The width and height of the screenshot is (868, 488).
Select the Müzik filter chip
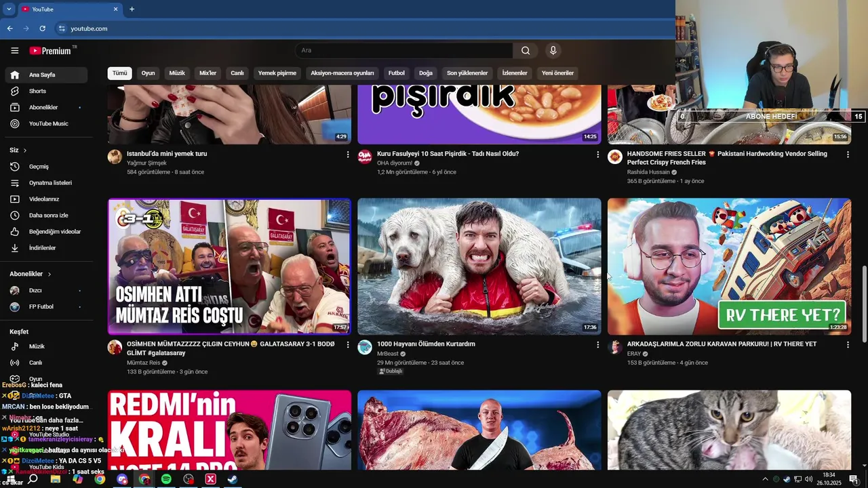click(x=177, y=73)
